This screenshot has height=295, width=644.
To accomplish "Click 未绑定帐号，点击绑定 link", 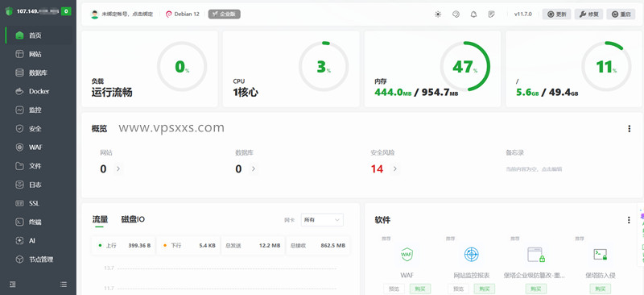I will pos(127,14).
